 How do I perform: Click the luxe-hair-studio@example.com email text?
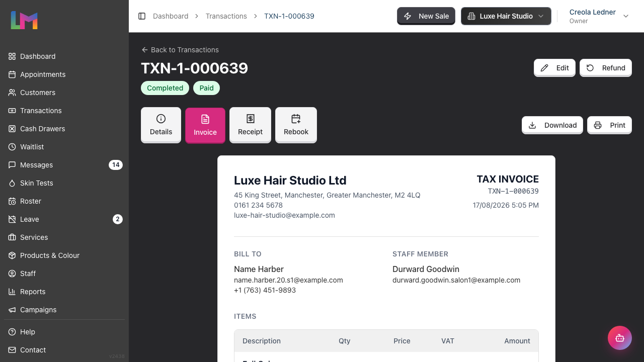coord(284,215)
